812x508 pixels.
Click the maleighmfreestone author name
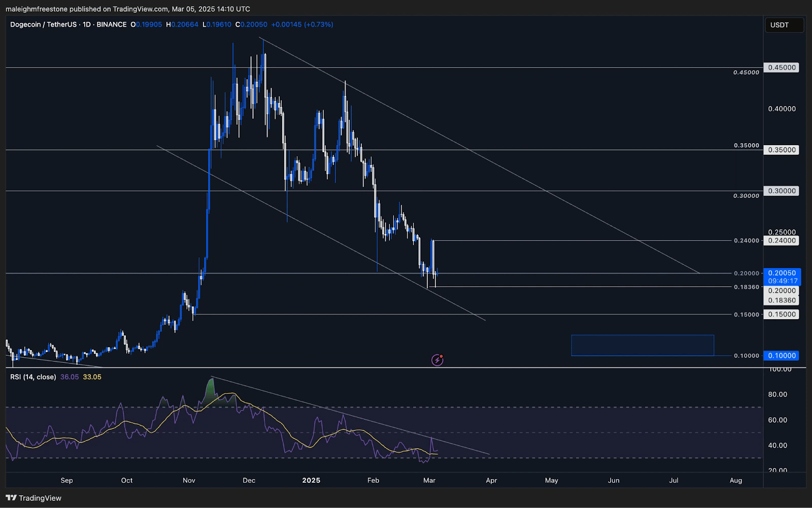coord(38,9)
